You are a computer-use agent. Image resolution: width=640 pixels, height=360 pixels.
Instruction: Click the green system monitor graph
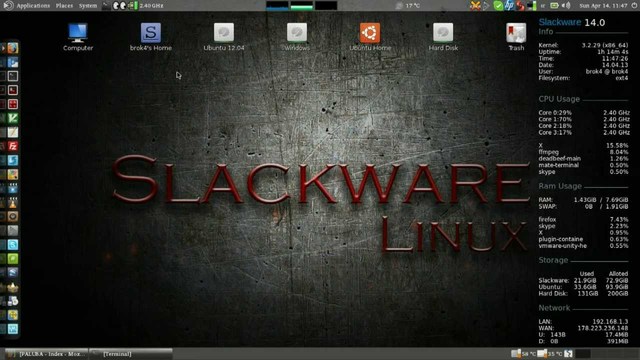coord(302,5)
